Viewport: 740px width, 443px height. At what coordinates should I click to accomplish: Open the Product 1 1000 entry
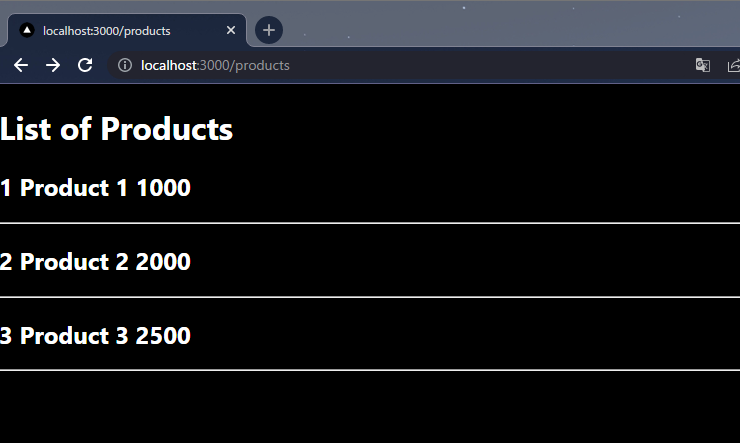click(x=95, y=188)
